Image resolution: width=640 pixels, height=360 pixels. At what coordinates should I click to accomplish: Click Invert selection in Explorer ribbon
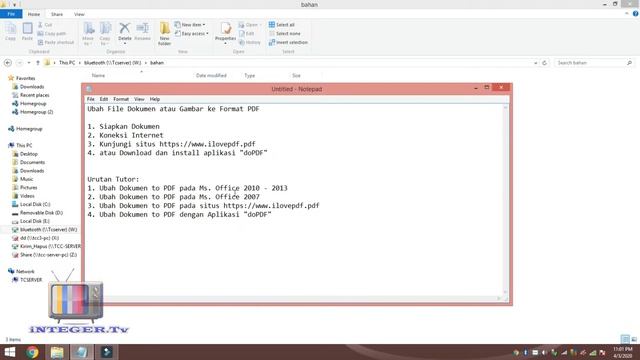tap(288, 42)
